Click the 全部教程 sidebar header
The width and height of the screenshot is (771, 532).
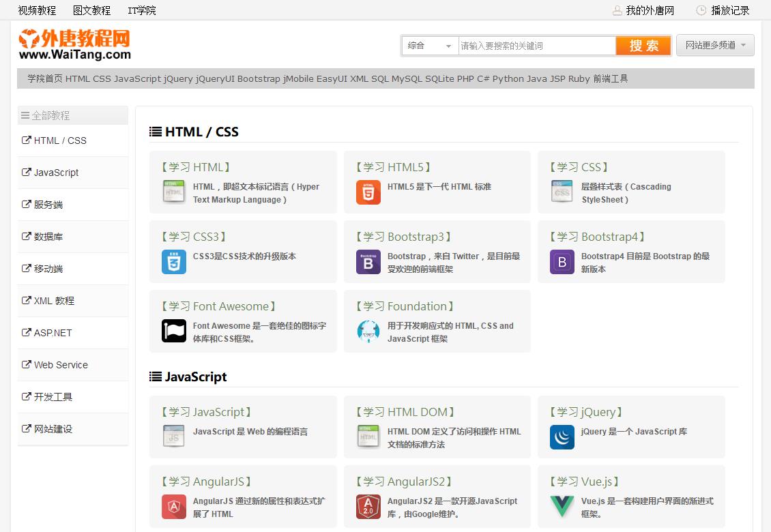(73, 115)
